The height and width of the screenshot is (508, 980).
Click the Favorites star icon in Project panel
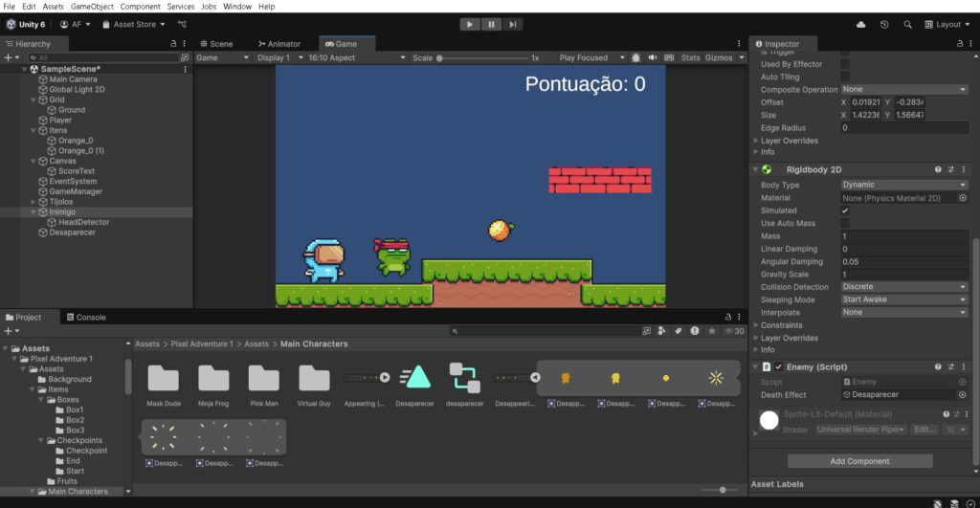pos(712,331)
